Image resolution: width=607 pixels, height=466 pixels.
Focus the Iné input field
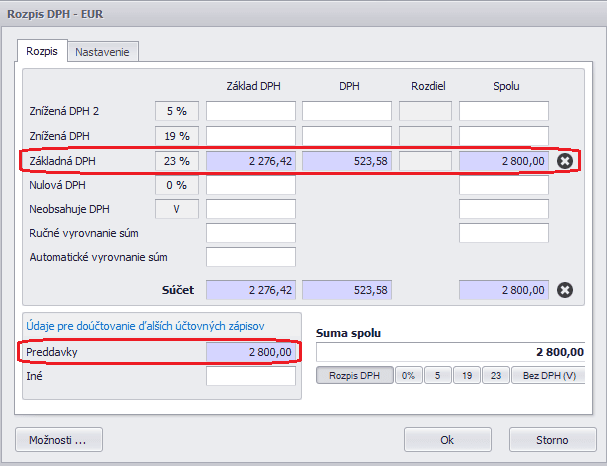tap(250, 376)
